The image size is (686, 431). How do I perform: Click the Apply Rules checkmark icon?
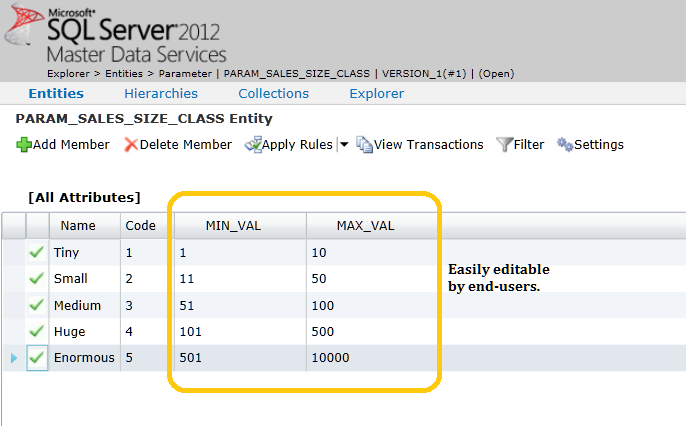tap(253, 145)
